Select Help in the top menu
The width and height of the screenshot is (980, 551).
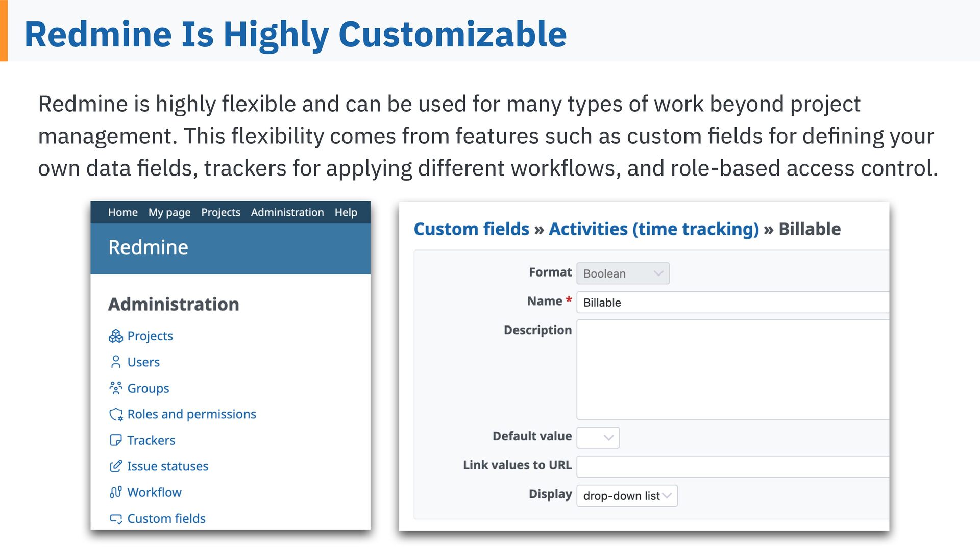click(346, 212)
